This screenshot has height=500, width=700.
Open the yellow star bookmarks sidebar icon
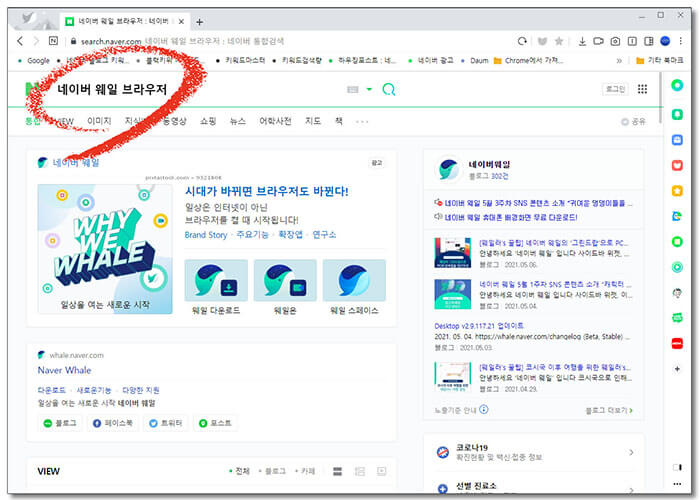677,191
